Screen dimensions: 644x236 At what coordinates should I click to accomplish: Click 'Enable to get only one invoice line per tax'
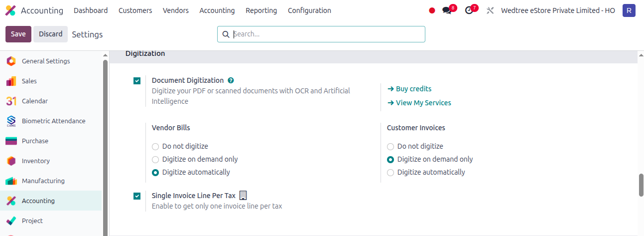(x=217, y=206)
